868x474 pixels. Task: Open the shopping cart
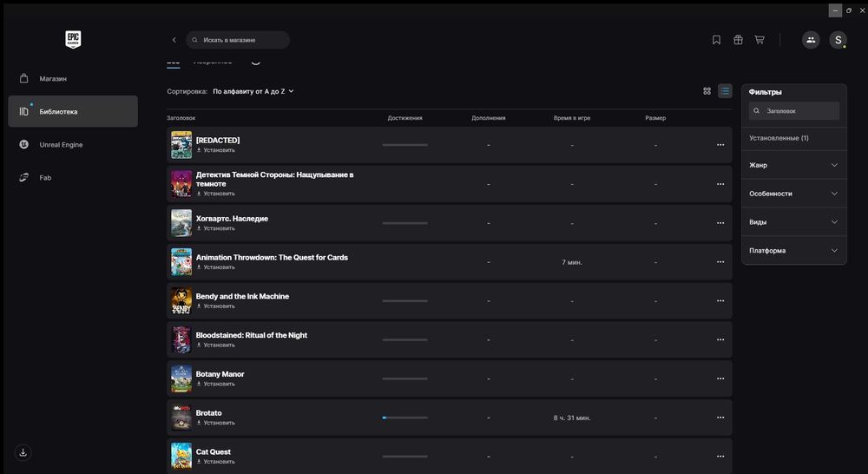(x=759, y=40)
